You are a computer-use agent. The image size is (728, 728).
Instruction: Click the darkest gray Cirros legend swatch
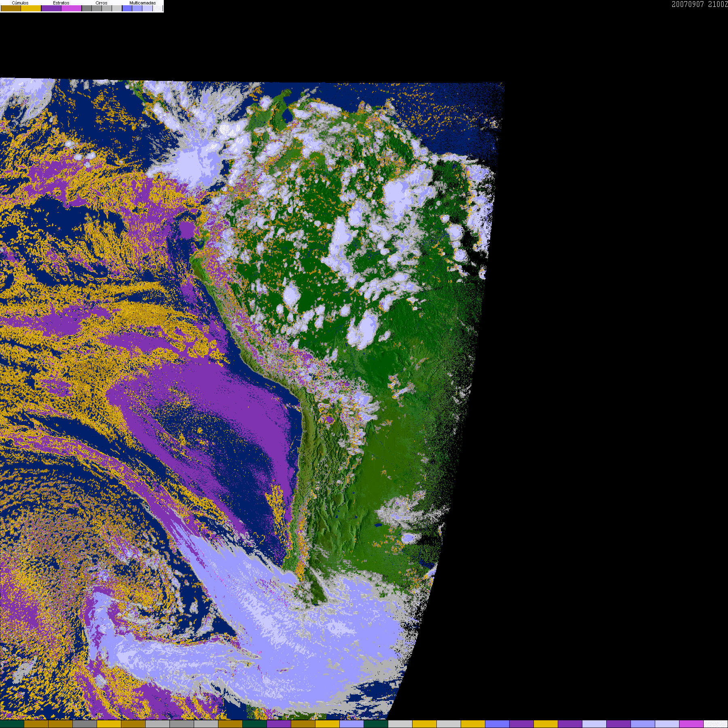point(87,8)
